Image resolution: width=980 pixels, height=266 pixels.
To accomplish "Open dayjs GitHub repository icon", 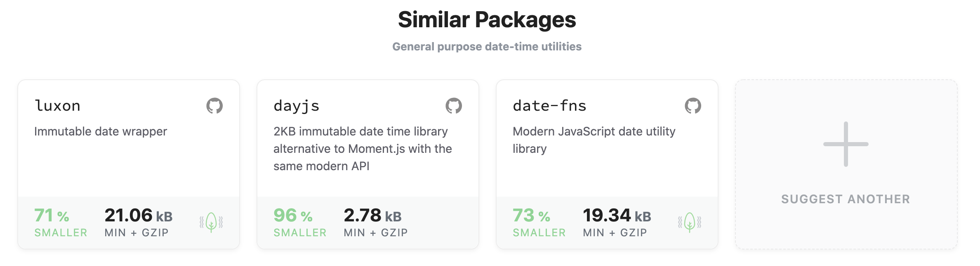I will (x=454, y=106).
